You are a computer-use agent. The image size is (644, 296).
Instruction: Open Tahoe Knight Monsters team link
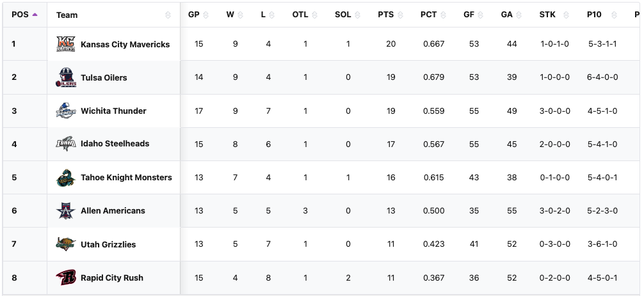point(126,178)
